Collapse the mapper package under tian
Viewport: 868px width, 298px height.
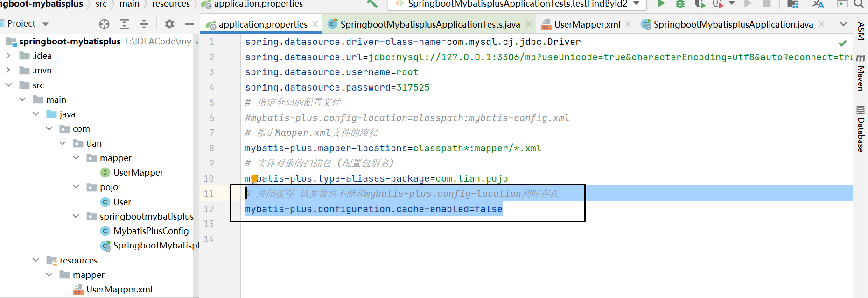76,158
